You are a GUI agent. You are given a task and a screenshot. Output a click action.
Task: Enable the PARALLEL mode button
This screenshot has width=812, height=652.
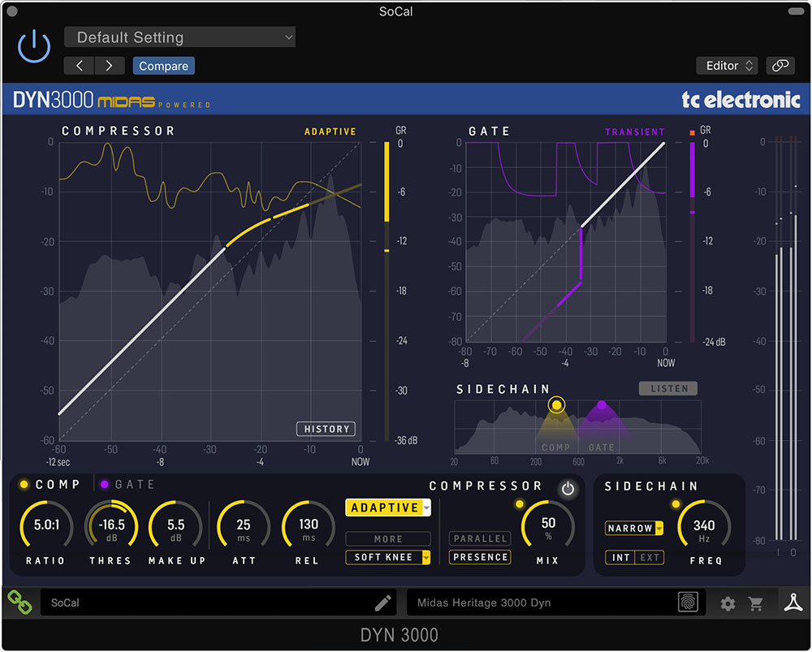pos(480,538)
